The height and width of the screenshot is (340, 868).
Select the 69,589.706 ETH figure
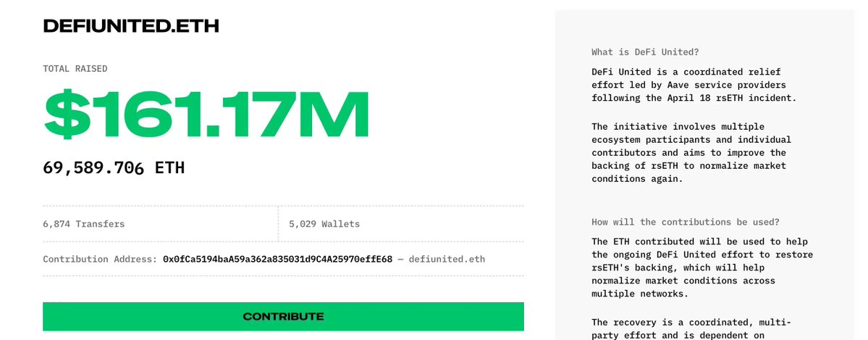click(x=114, y=167)
